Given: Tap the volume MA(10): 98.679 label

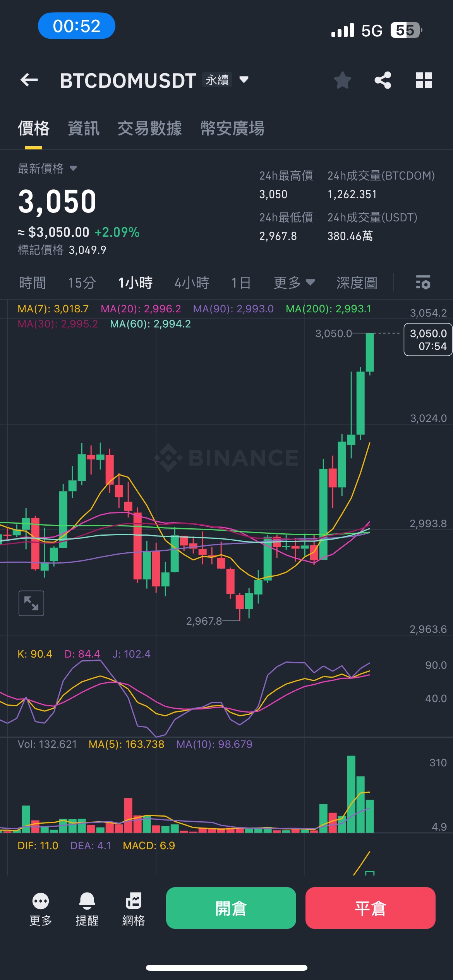Looking at the screenshot, I should click(x=214, y=744).
